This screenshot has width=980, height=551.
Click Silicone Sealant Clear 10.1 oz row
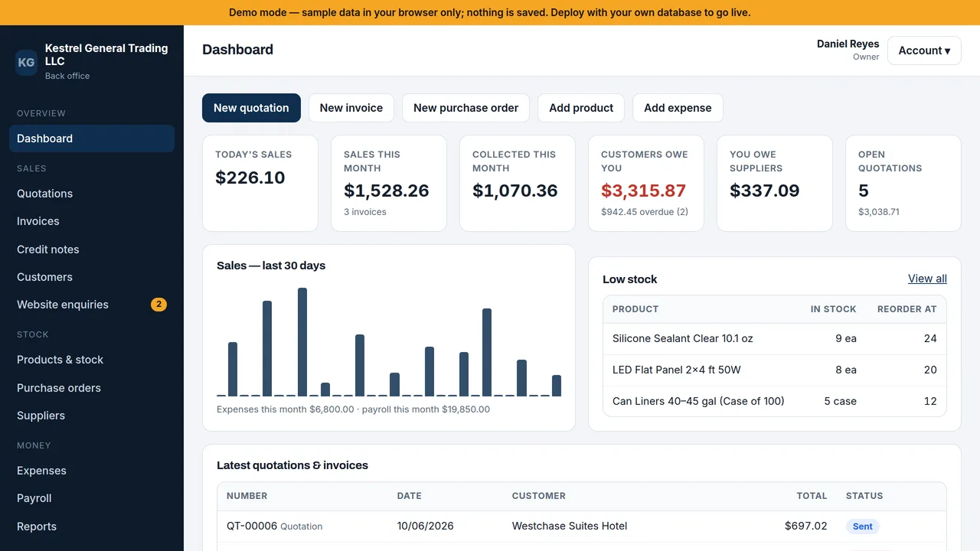click(775, 338)
